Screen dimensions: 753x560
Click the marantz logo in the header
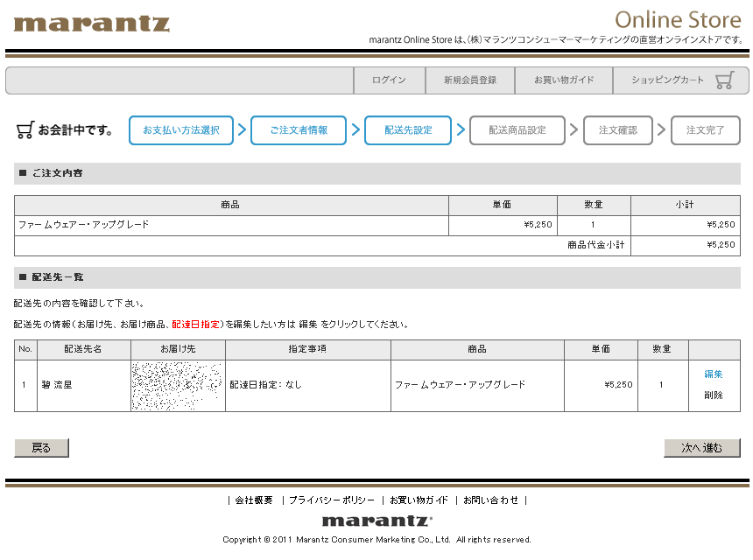92,24
